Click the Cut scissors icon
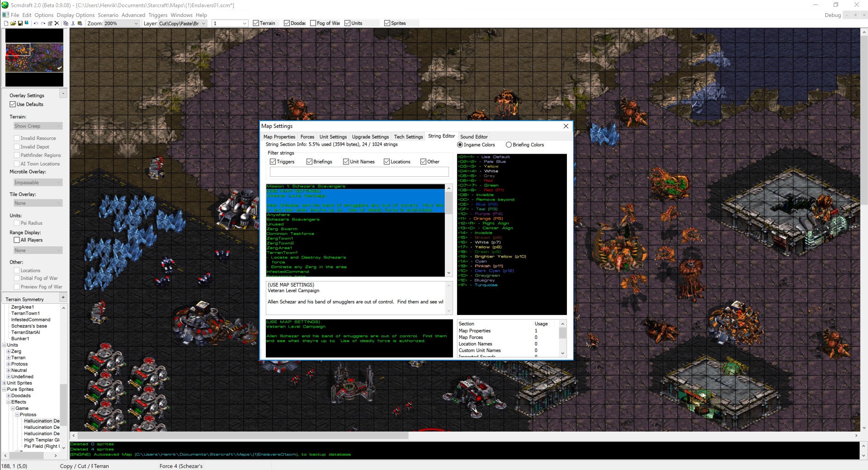 (73, 23)
